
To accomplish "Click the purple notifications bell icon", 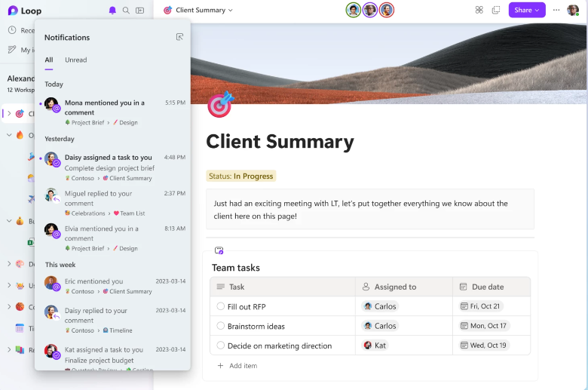I will coord(113,11).
